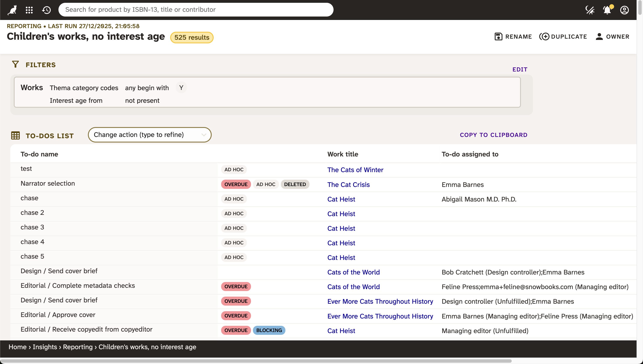Go to Reporting in the breadcrumb
The image size is (643, 364).
click(x=78, y=347)
